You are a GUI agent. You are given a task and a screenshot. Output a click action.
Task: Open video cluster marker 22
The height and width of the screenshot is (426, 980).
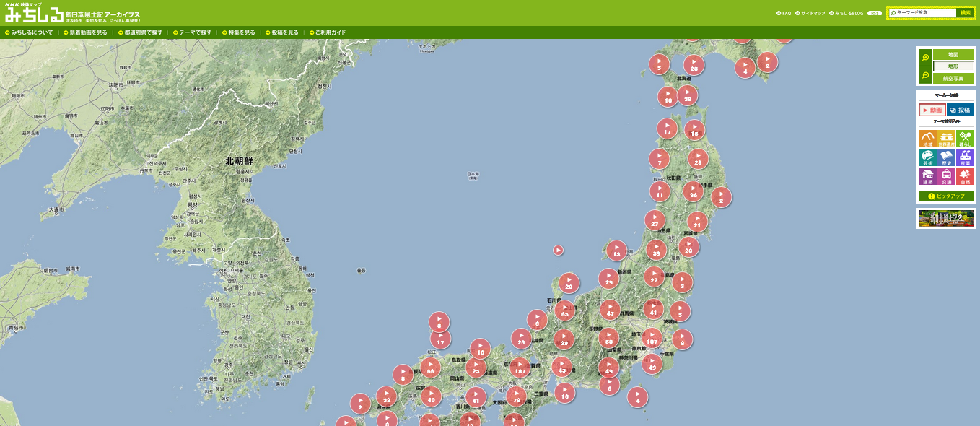(x=654, y=277)
